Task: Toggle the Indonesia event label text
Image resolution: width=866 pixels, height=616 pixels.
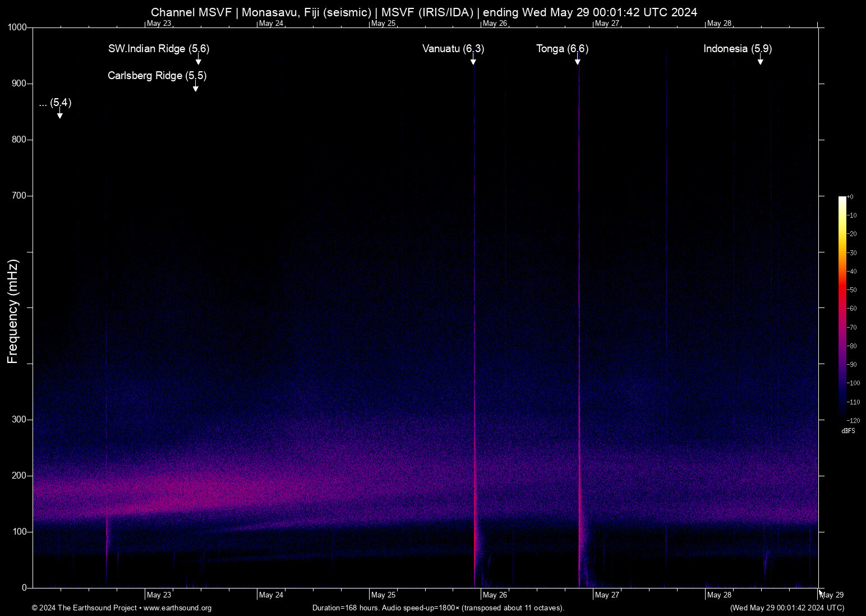Action: pos(737,49)
